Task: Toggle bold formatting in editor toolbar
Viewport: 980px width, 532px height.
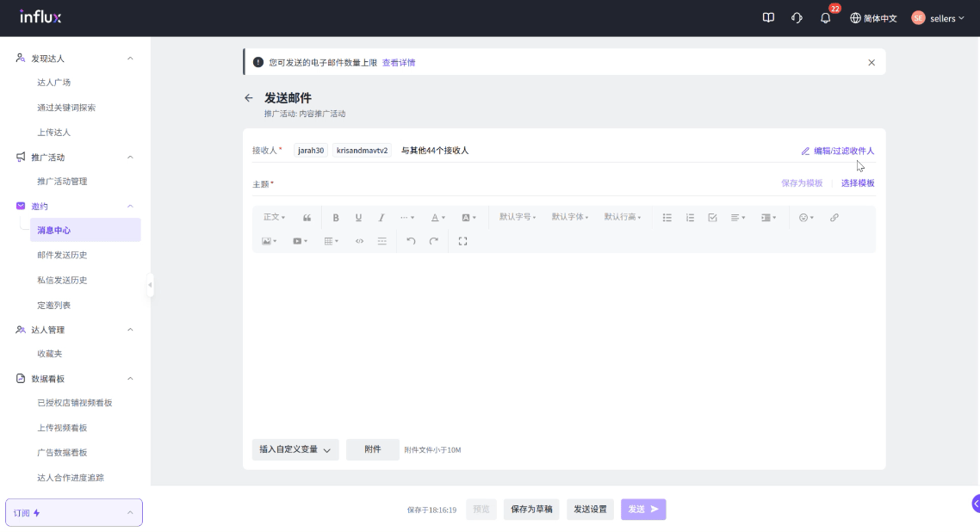Action: pyautogui.click(x=336, y=218)
